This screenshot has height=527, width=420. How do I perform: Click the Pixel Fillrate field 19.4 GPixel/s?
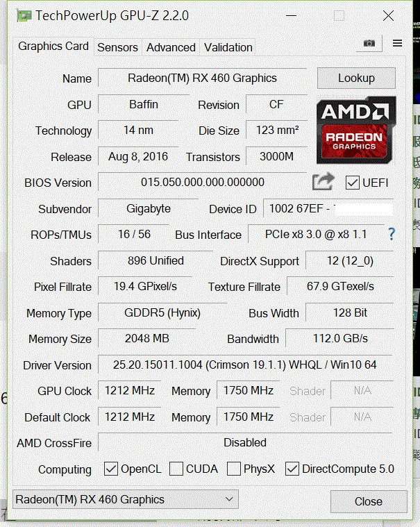click(x=145, y=286)
